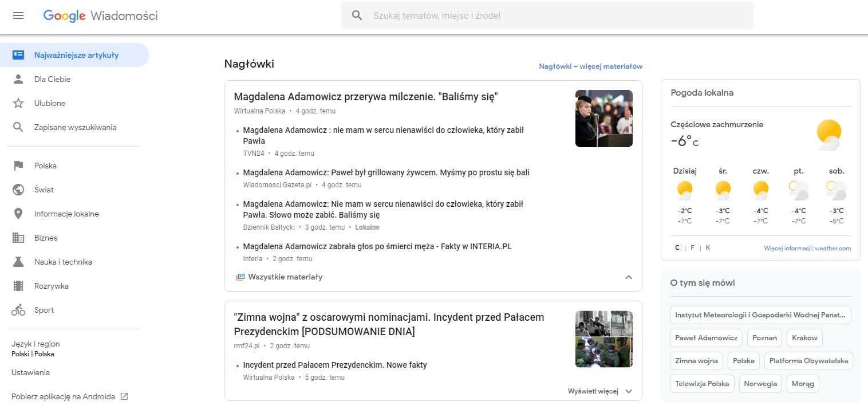868x409 pixels.
Task: Select the Biznes section
Action: coord(19,238)
